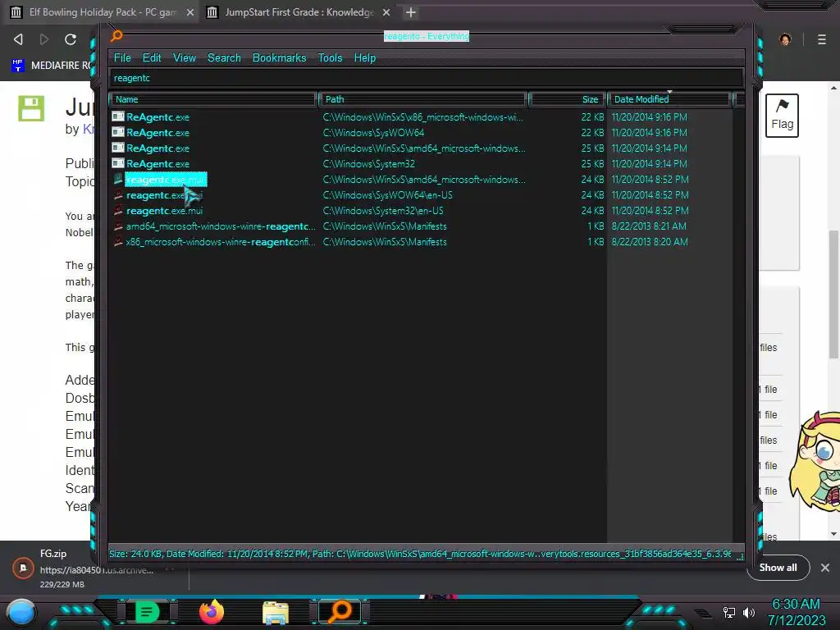Open File Explorer from the taskbar
The image size is (840, 630).
276,612
